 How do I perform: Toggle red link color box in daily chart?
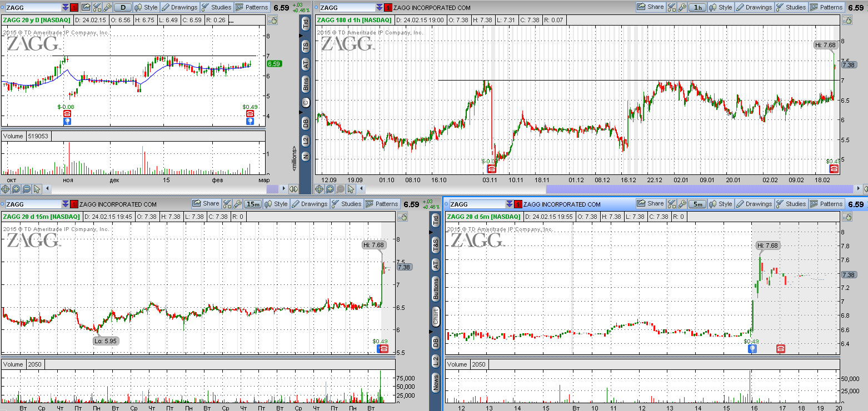(x=74, y=7)
